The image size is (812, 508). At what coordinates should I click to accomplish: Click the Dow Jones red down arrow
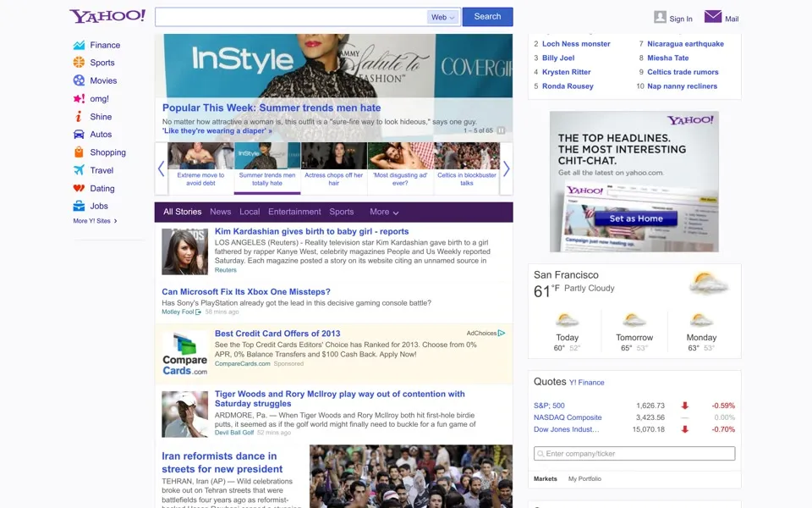[684, 429]
